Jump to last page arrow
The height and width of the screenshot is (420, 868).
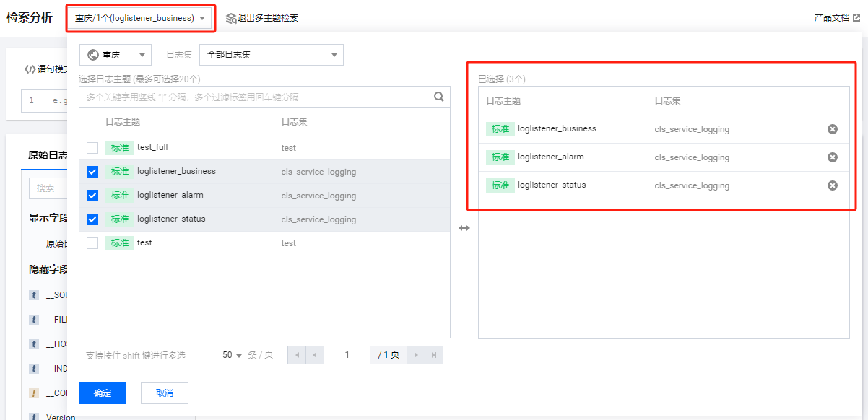pos(434,355)
